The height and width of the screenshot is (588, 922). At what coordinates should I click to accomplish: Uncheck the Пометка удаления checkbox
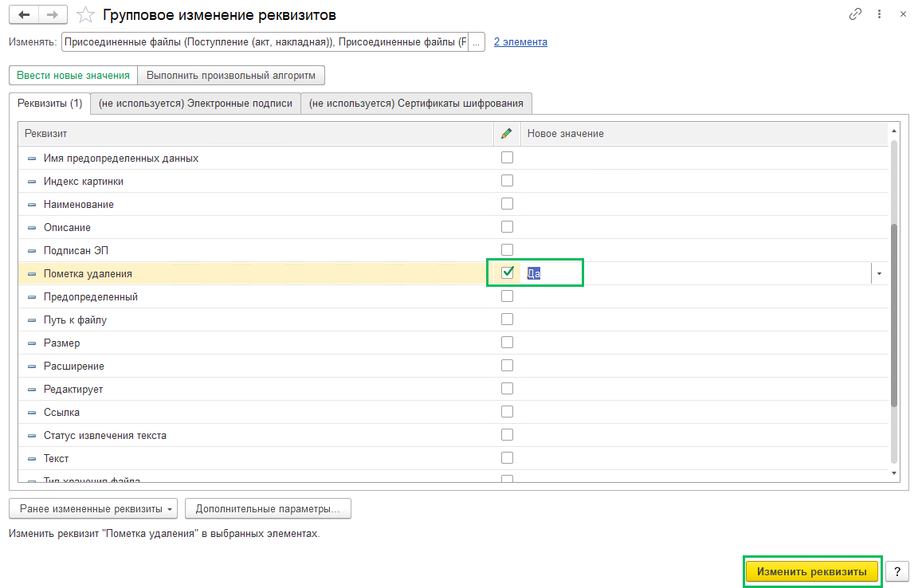(507, 272)
